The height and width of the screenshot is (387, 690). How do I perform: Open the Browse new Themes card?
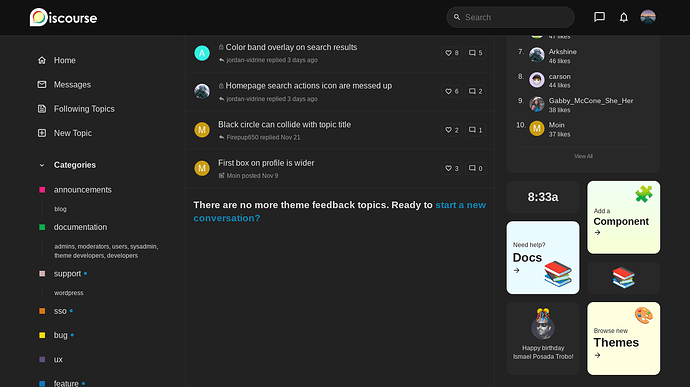click(x=624, y=339)
